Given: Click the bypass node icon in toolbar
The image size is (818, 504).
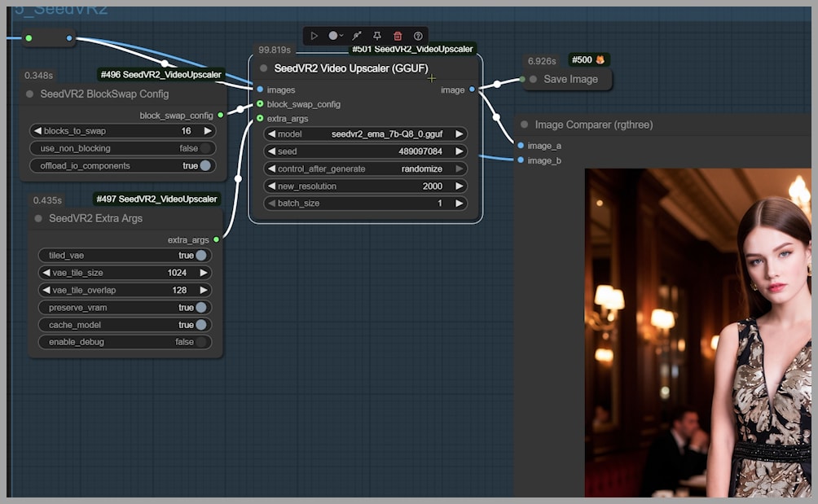Looking at the screenshot, I should point(356,36).
